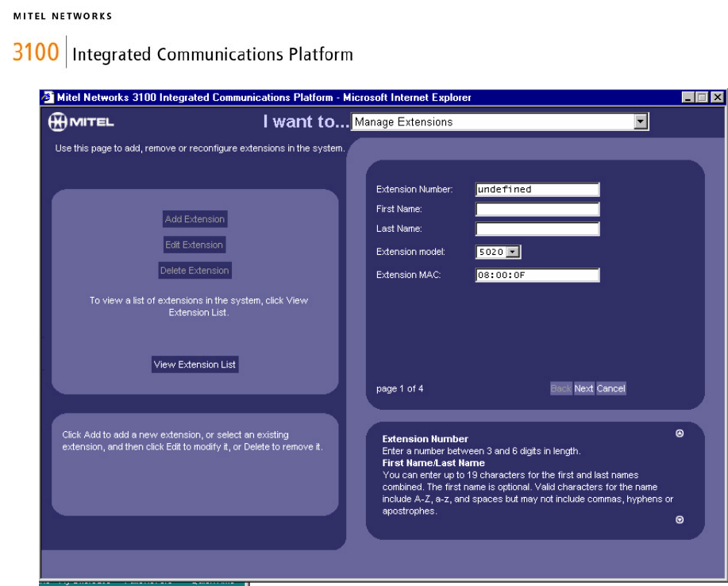This screenshot has width=728, height=586.
Task: Click the 'Extension model:' label
Action: (x=410, y=252)
